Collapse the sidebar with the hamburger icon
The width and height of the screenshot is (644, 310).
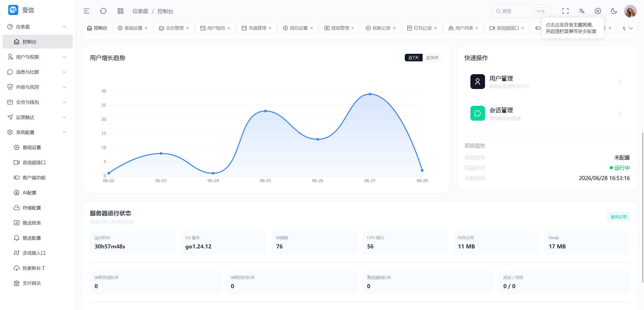pos(86,11)
